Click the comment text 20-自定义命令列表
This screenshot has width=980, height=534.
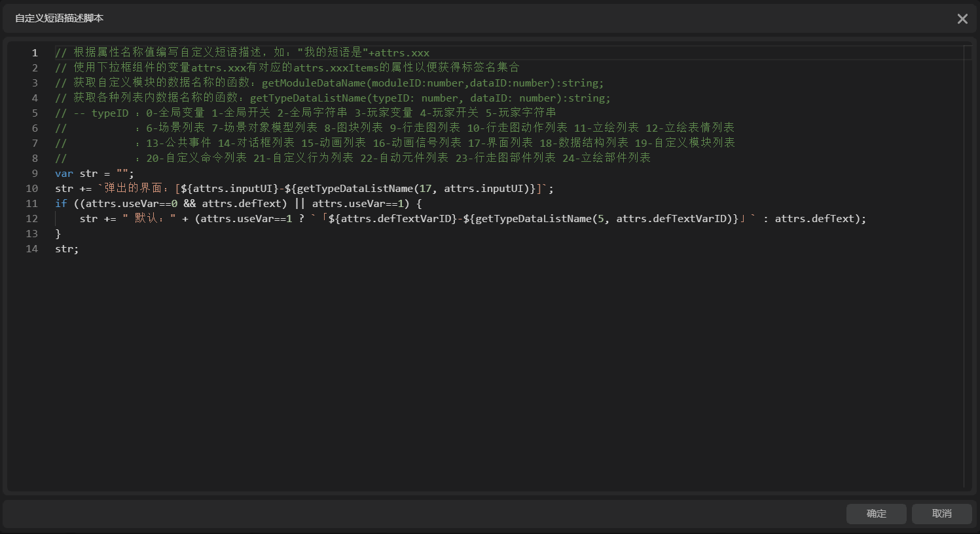(196, 158)
